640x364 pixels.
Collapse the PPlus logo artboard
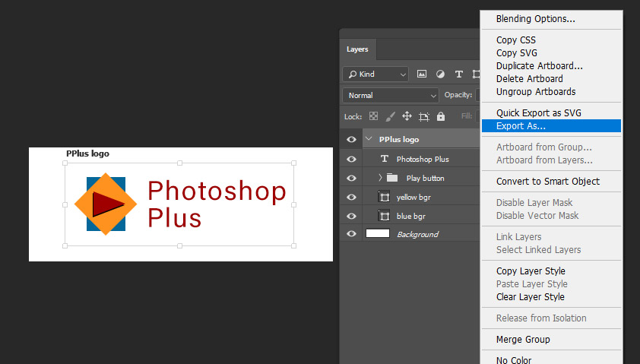(x=369, y=139)
